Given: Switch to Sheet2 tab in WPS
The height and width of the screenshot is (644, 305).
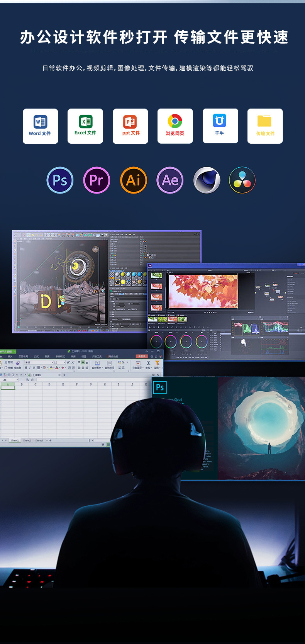Looking at the screenshot, I should point(27,440).
